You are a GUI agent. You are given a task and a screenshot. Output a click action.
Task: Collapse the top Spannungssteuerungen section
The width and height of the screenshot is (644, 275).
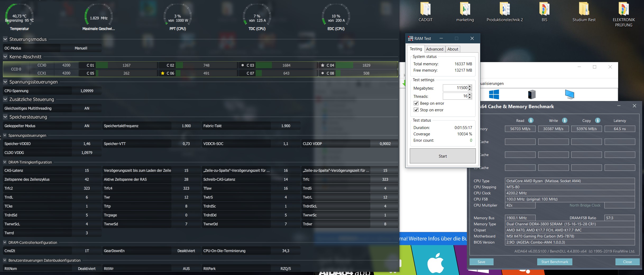pyautogui.click(x=5, y=82)
